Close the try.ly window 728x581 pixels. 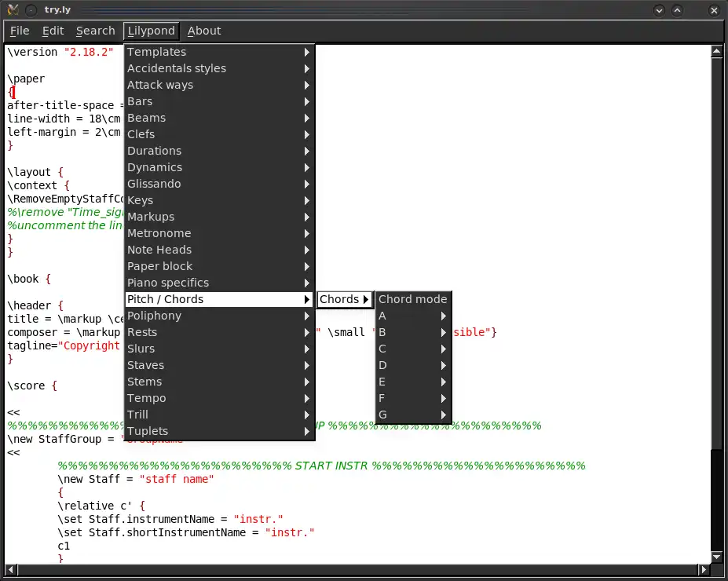(x=714, y=10)
